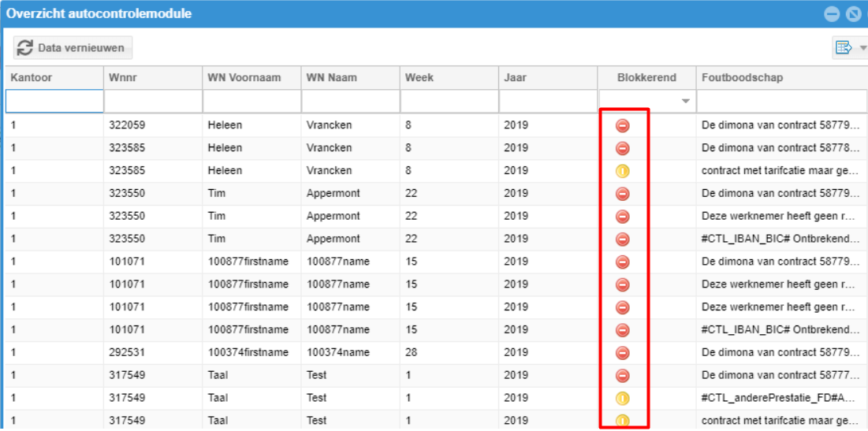Focus the Week filter field

coord(449,101)
